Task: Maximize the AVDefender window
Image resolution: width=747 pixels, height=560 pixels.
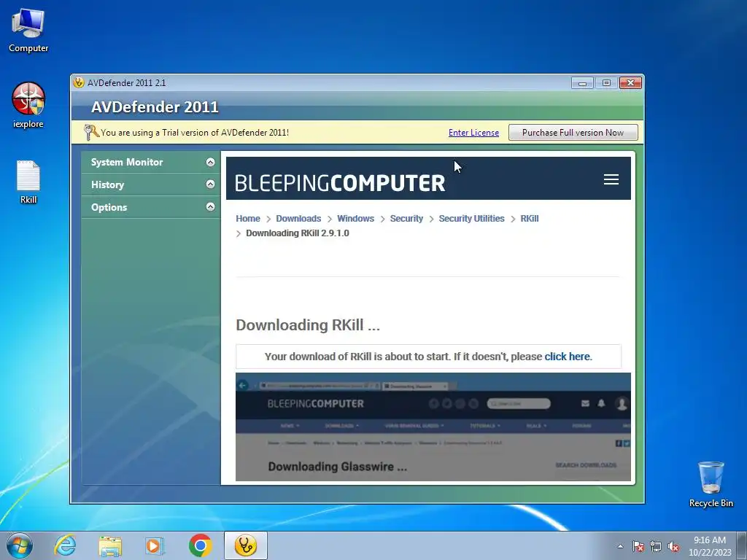Action: coord(606,83)
